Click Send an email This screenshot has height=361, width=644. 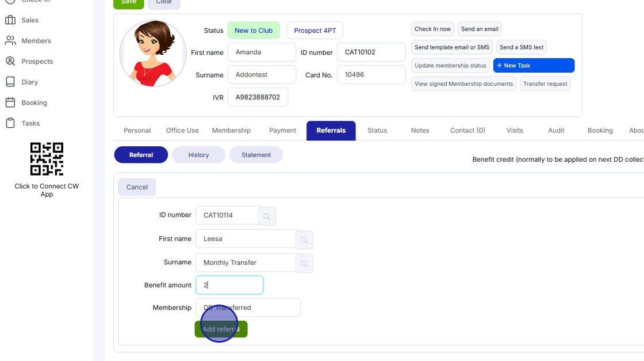[x=480, y=29]
